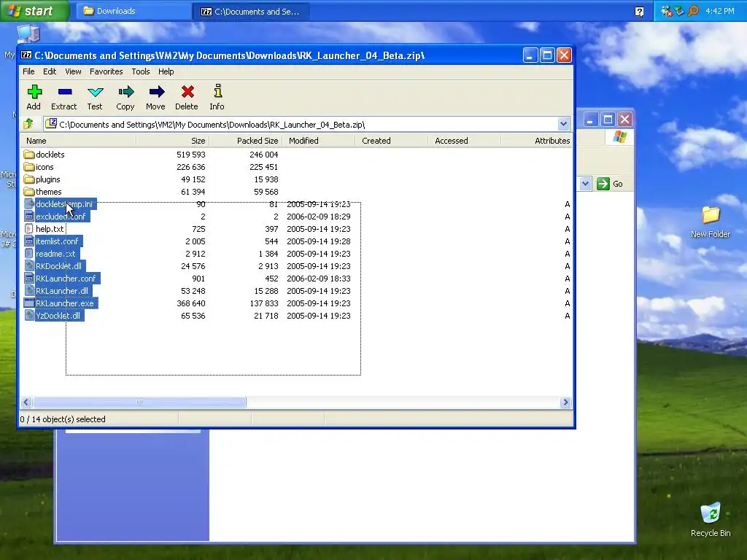
Task: Select the themes folder icon
Action: (x=29, y=192)
